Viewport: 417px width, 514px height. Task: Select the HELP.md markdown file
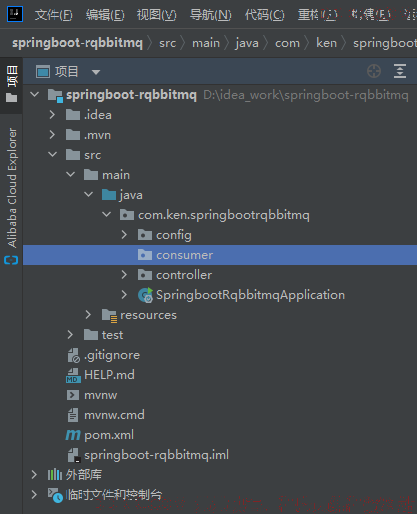coord(109,375)
